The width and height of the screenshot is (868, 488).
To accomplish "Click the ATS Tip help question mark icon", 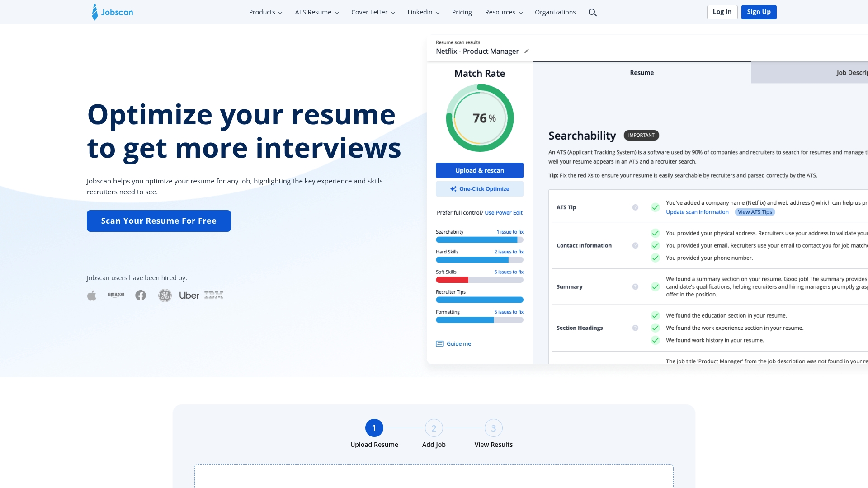I will (x=635, y=207).
